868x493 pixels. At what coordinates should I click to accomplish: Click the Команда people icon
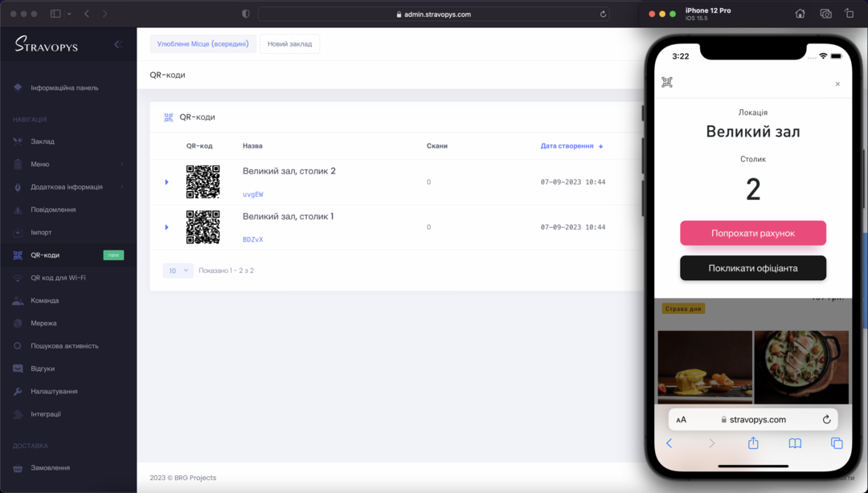(18, 300)
